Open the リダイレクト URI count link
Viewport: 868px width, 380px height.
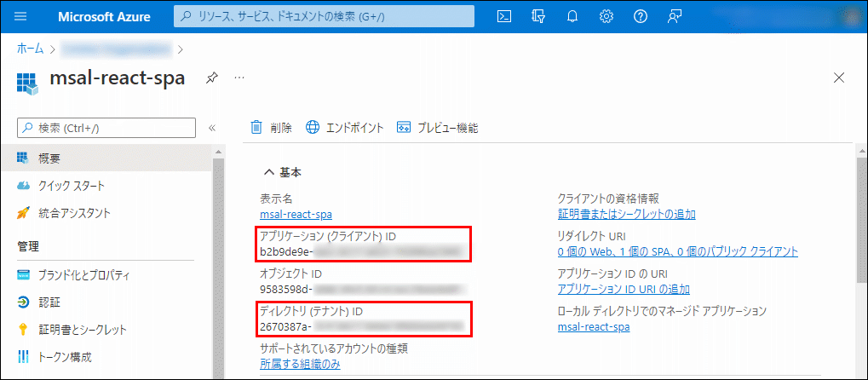(678, 251)
